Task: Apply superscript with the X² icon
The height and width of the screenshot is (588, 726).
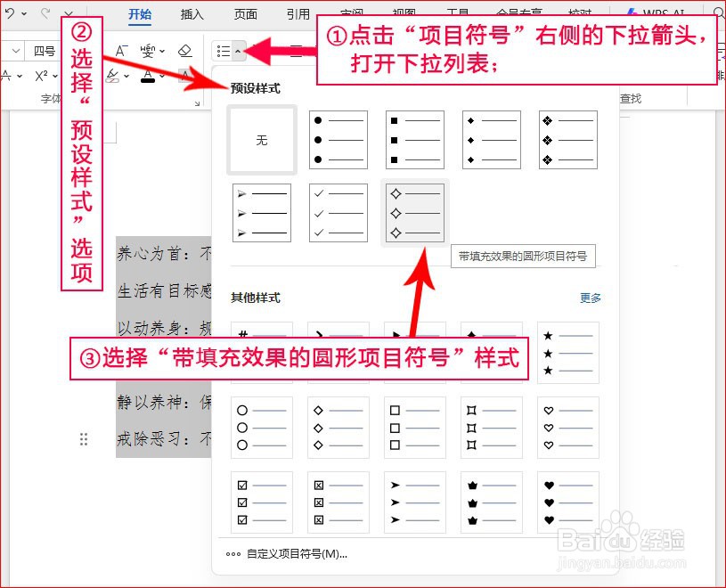Action: pyautogui.click(x=39, y=75)
